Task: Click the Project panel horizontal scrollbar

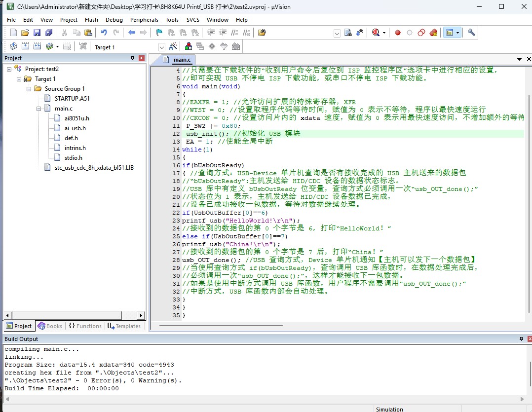Action: point(67,315)
